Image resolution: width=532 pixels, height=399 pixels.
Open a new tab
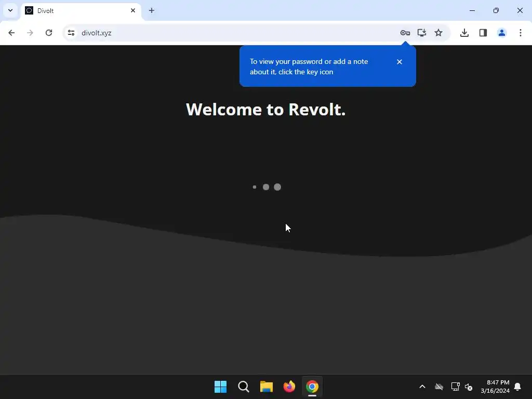click(152, 10)
